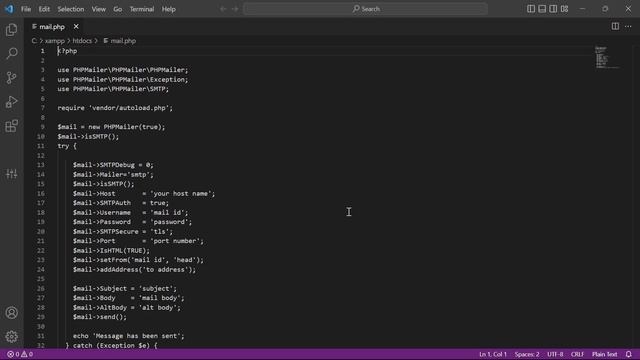Click '$mail = new PHPMailer(true);' line

coord(111,127)
